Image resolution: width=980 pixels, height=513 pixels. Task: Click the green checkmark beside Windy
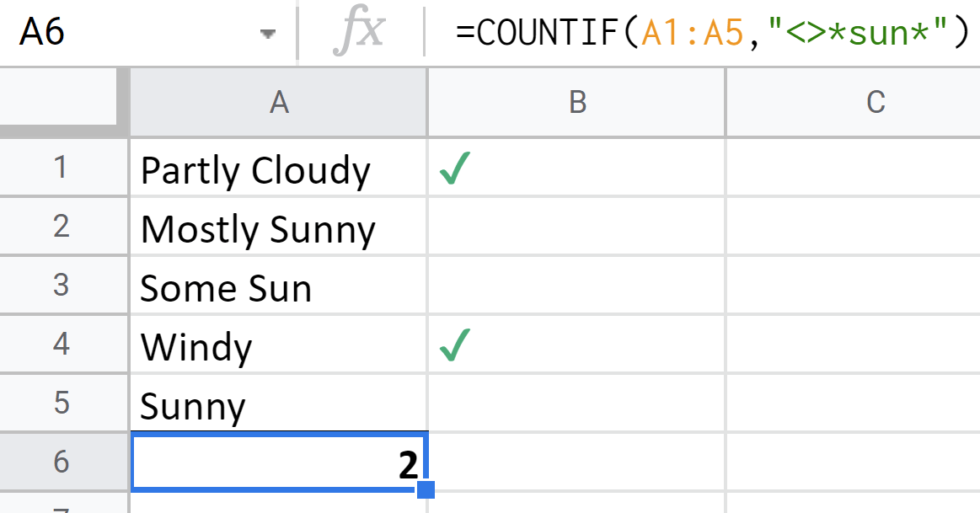(x=453, y=344)
